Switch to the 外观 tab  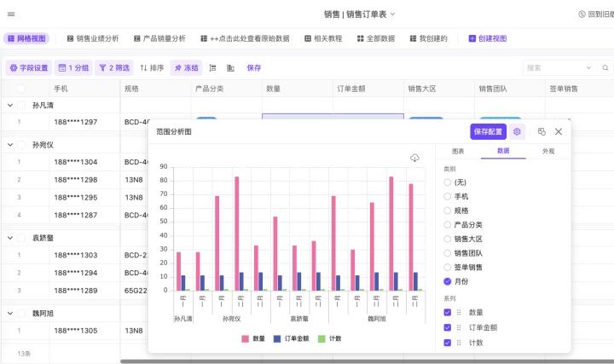point(548,151)
